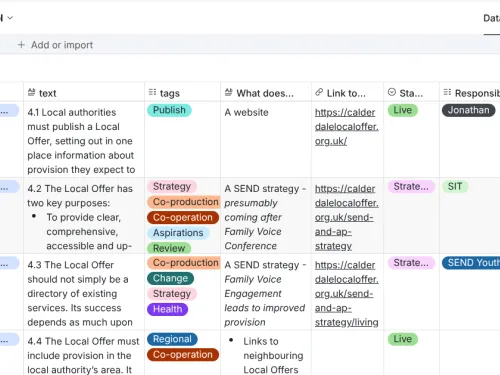Select the 4.3 The Local Offer text cell
This screenshot has width=500, height=375.
tap(84, 292)
